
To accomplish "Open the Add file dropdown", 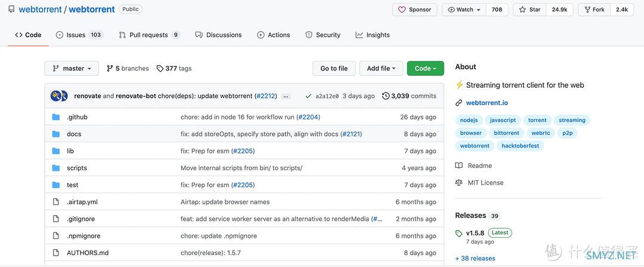I will click(x=381, y=68).
